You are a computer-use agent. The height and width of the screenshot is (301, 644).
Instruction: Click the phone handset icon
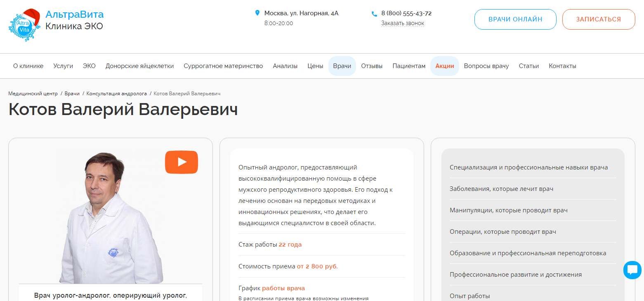pyautogui.click(x=374, y=14)
